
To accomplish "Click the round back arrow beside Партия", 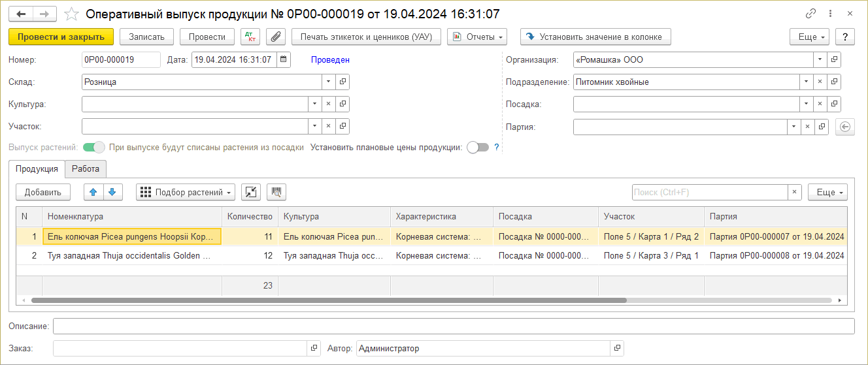I will [844, 127].
